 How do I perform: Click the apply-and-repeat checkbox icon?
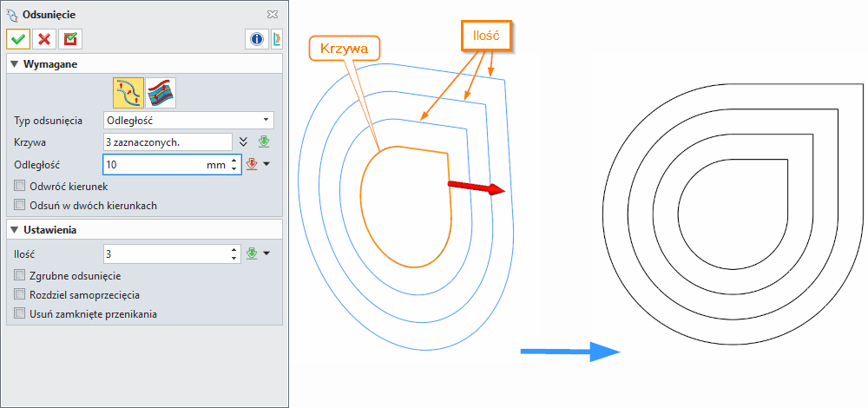tap(70, 39)
